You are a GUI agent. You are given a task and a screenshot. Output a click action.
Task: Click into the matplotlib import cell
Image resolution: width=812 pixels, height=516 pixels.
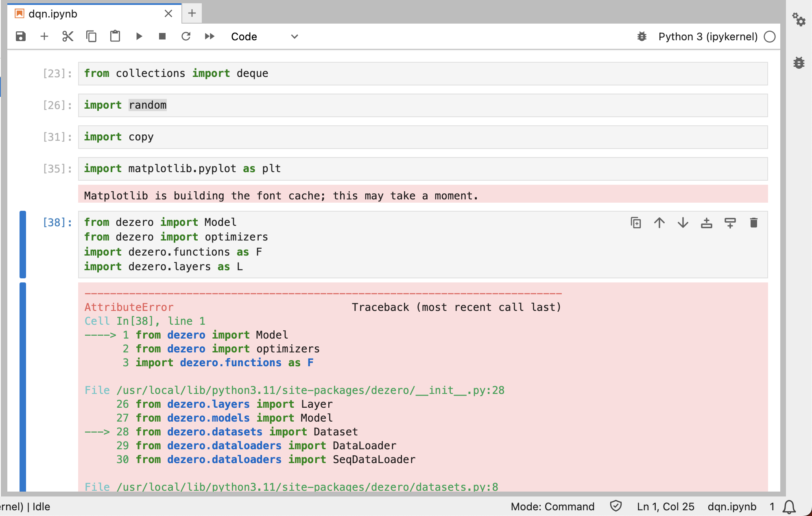click(x=423, y=169)
